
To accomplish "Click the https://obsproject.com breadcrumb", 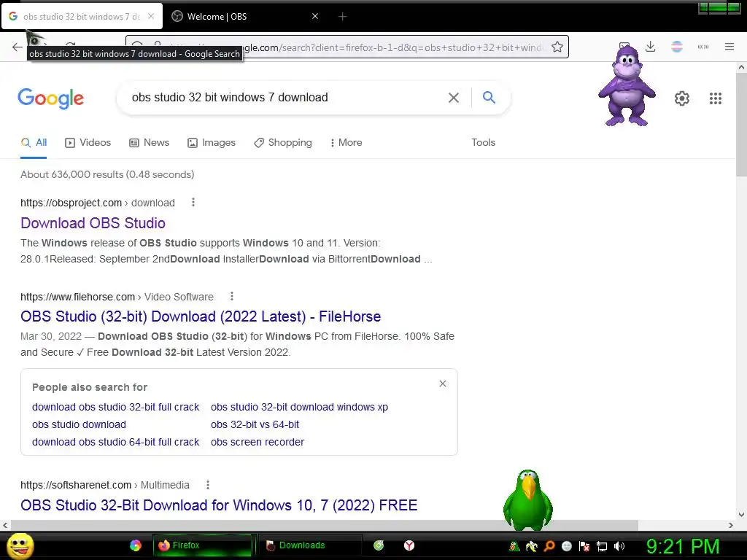I will [x=71, y=203].
